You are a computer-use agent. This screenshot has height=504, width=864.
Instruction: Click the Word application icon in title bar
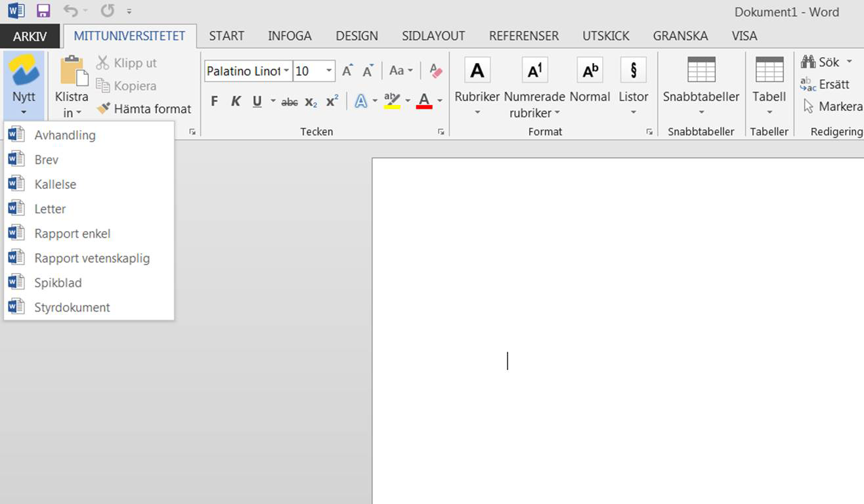(16, 10)
